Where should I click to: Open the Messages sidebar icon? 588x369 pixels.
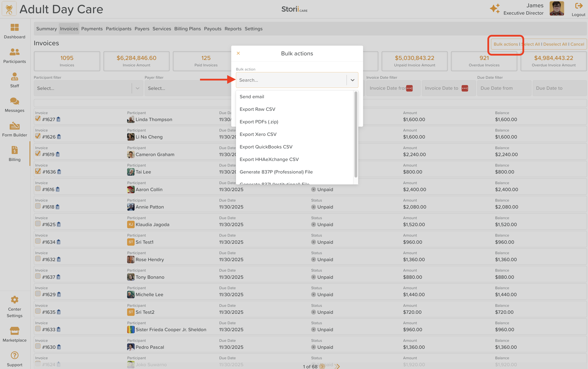14,101
